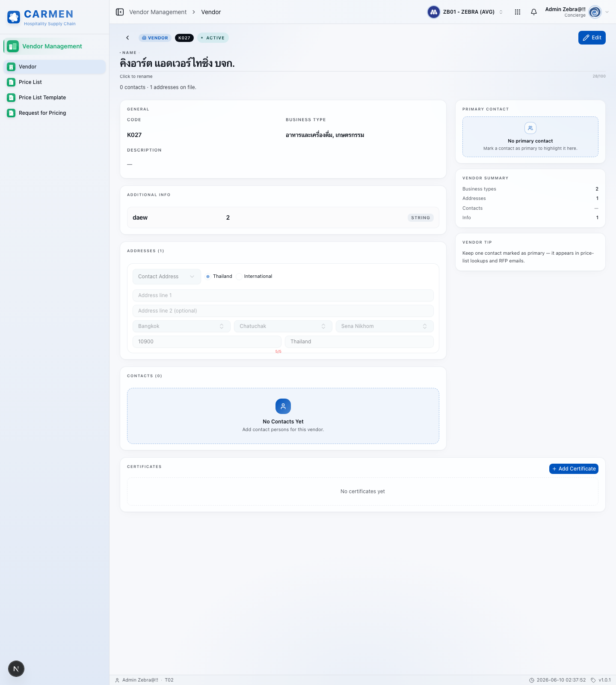Image resolution: width=616 pixels, height=685 pixels.
Task: Click the ACTIVE status badge
Action: 213,38
